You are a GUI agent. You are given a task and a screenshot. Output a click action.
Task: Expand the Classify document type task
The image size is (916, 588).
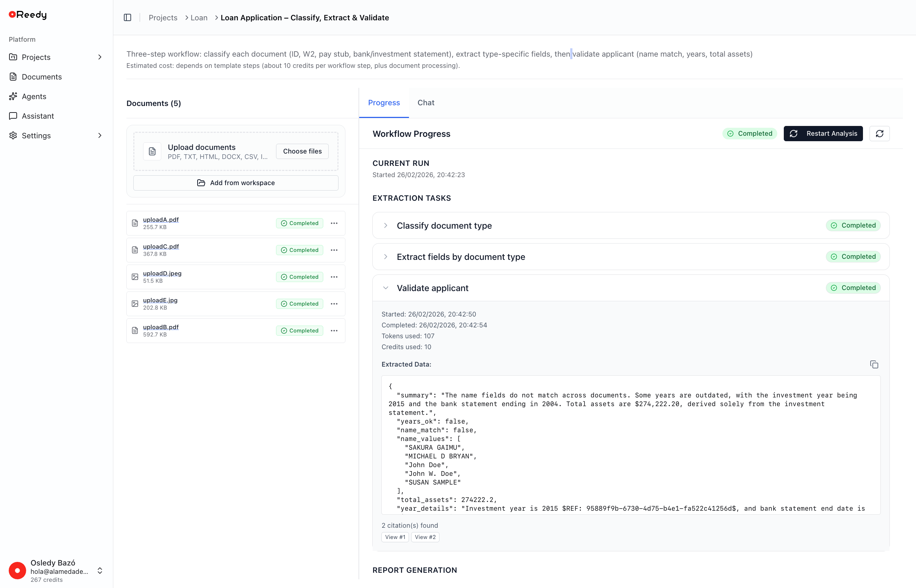[385, 225]
